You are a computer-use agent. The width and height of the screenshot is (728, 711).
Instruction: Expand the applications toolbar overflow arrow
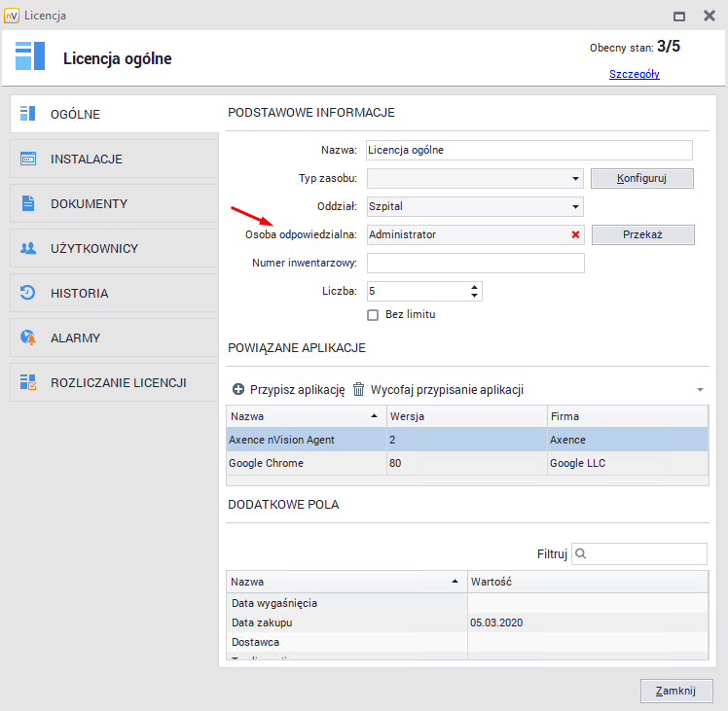[699, 390]
